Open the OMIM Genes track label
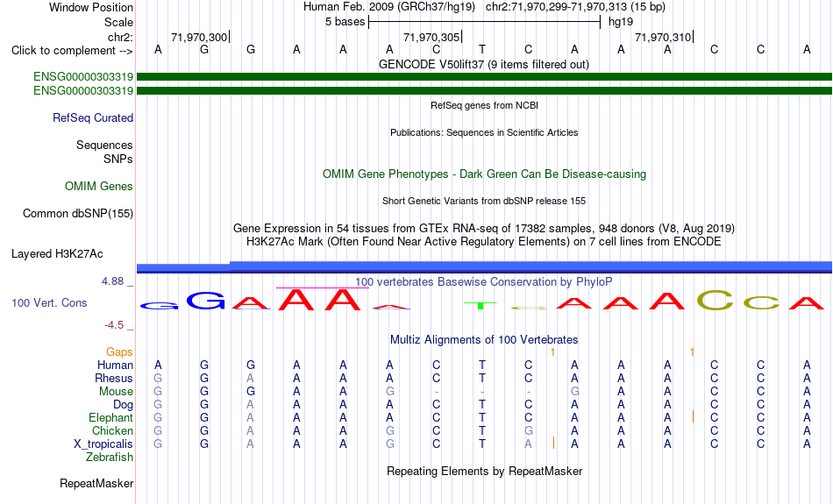The width and height of the screenshot is (833, 504). pyautogui.click(x=99, y=187)
